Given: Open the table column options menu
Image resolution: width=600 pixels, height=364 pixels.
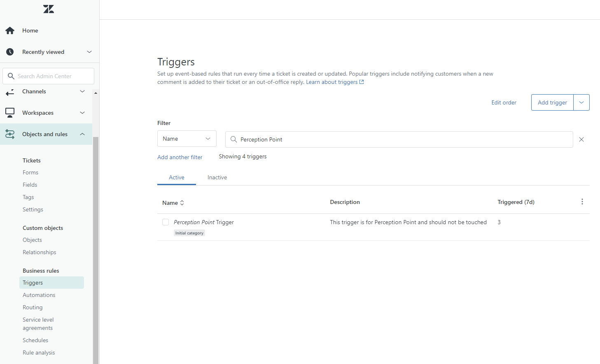Looking at the screenshot, I should [582, 202].
